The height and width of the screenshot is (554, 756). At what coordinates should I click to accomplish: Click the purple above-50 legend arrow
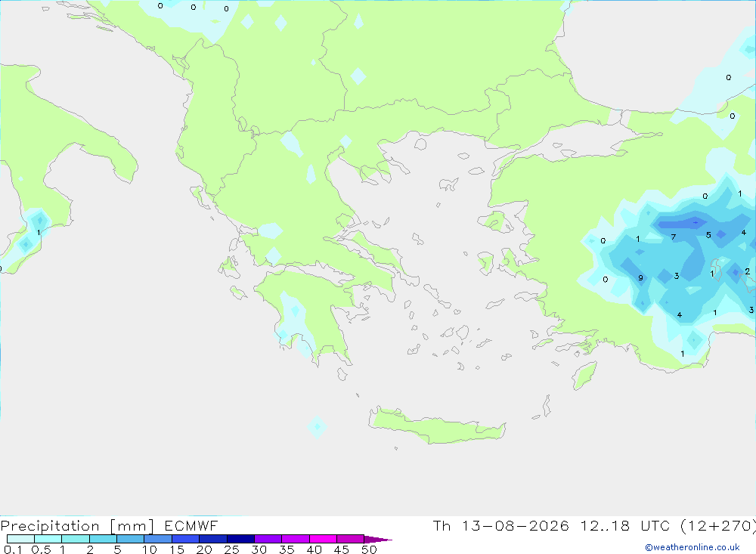[x=377, y=540]
